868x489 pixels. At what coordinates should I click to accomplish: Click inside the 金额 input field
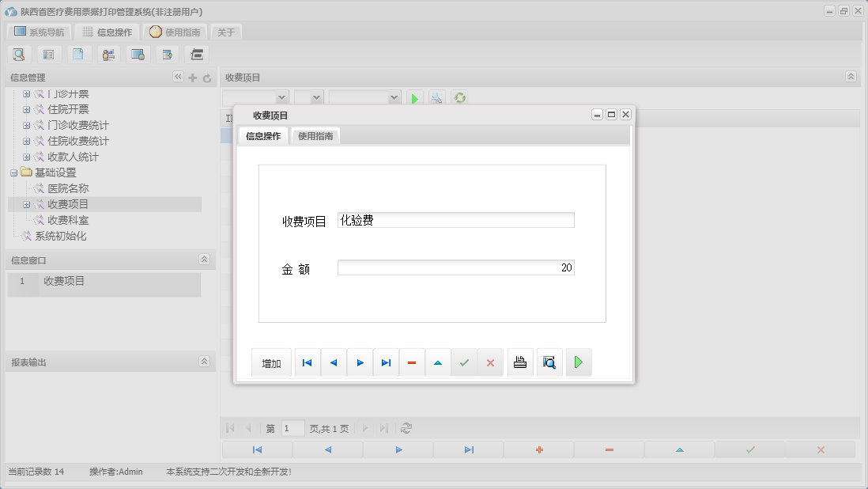tap(456, 268)
